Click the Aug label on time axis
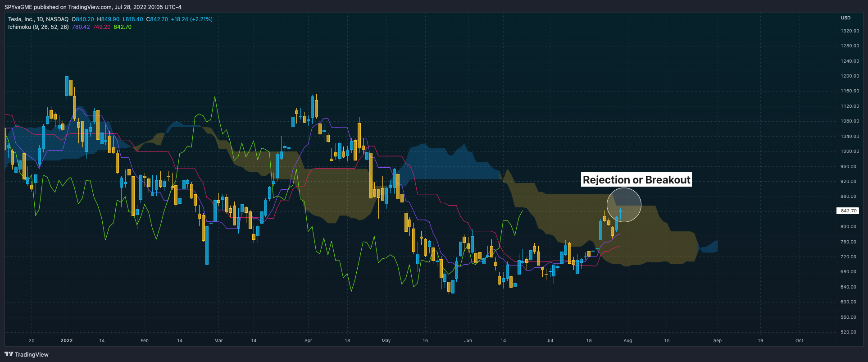The image size is (868, 362). (627, 341)
